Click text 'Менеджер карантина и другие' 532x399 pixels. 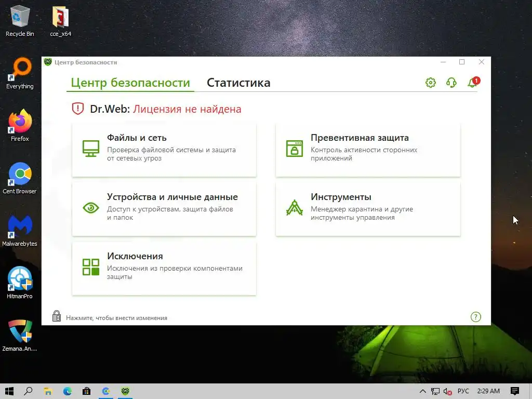point(362,209)
